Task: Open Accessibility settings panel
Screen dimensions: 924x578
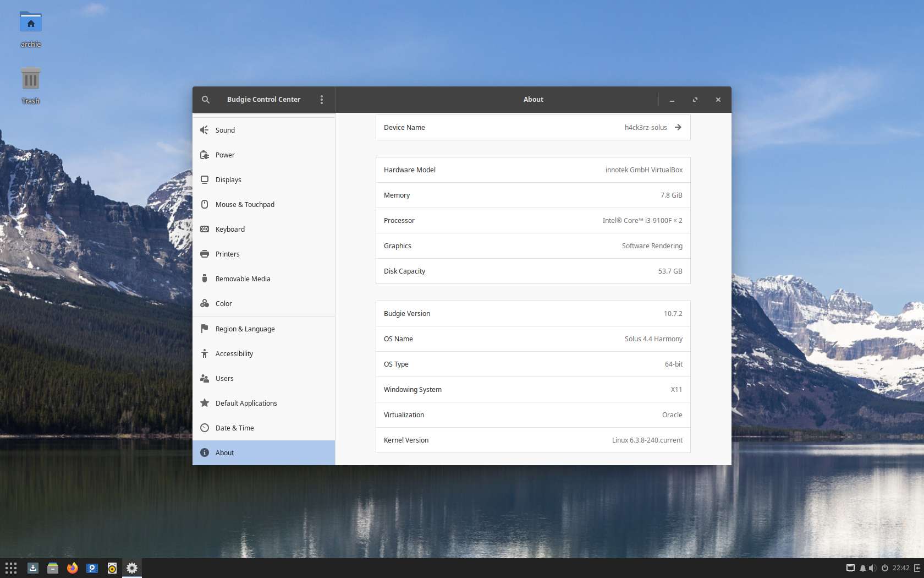Action: (x=263, y=353)
